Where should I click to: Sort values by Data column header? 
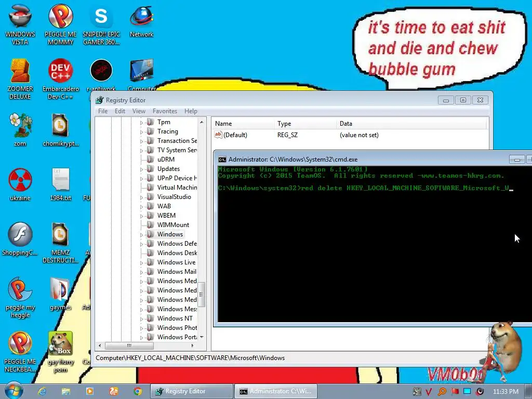(411, 124)
